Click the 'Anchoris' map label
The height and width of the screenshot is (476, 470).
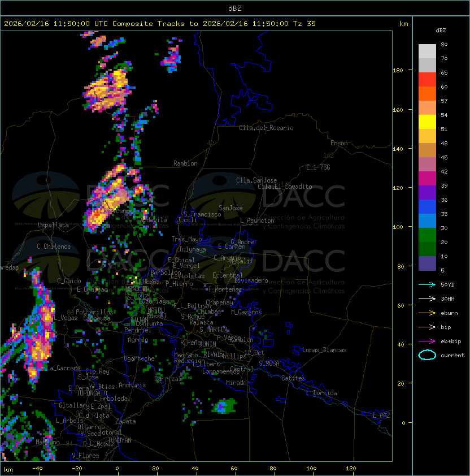(132, 385)
